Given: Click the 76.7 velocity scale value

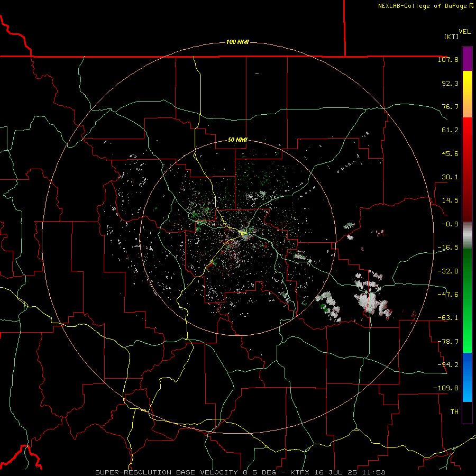Looking at the screenshot, I should 450,106.
